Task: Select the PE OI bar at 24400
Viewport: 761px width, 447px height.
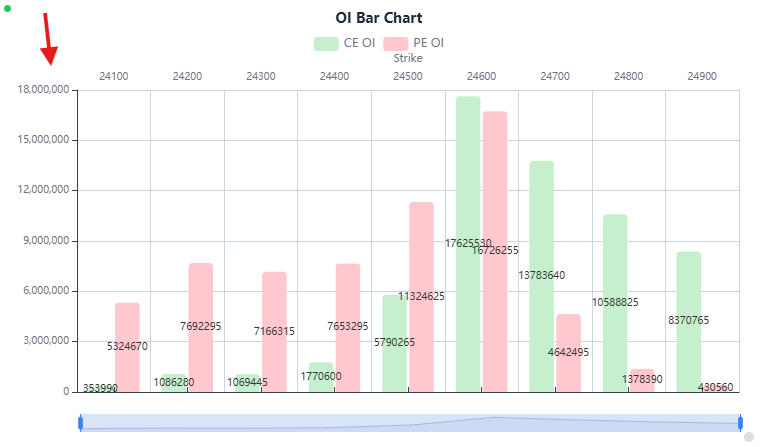Action: coord(348,328)
